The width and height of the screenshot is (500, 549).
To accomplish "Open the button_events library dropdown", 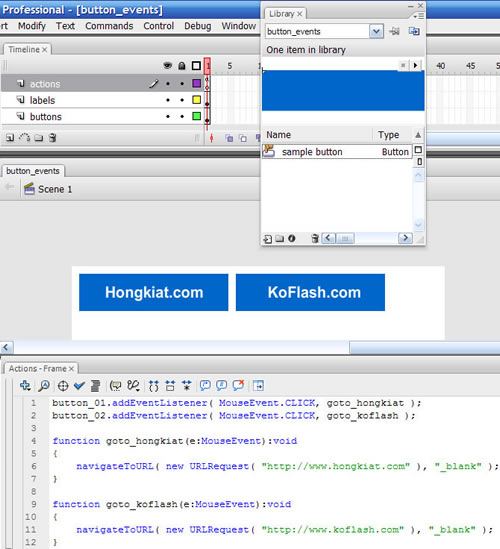I will [x=376, y=32].
